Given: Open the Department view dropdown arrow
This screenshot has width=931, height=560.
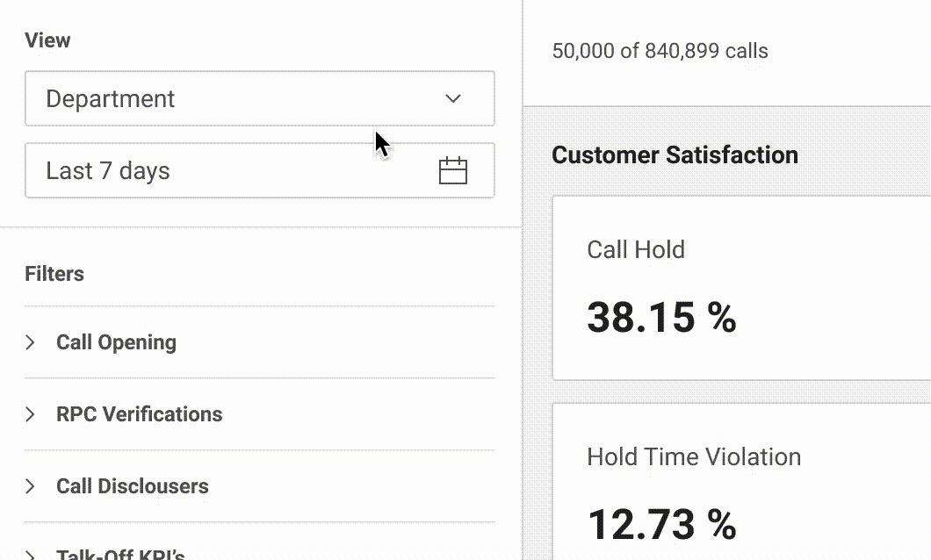Looking at the screenshot, I should [453, 98].
